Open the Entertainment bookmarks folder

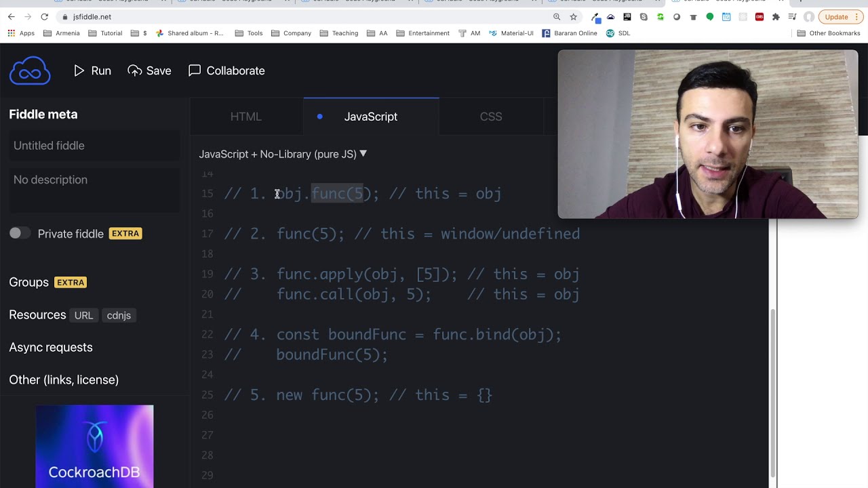click(x=422, y=33)
